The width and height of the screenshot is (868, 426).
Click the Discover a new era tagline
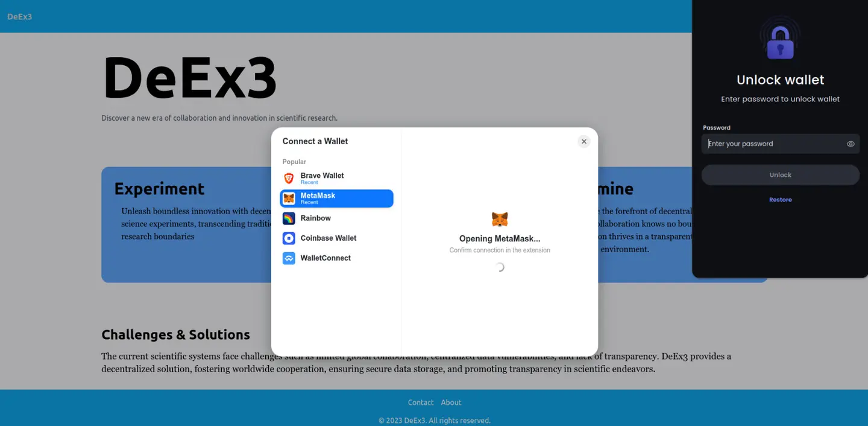[219, 118]
